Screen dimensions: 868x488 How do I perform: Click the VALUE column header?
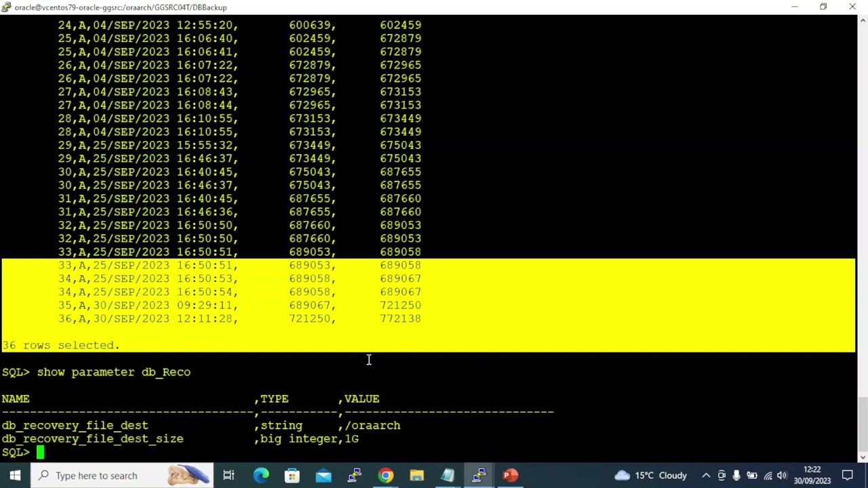pyautogui.click(x=362, y=399)
